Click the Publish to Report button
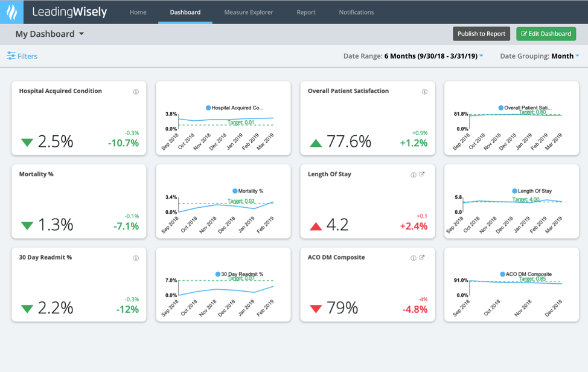This screenshot has height=372, width=588. tap(481, 34)
